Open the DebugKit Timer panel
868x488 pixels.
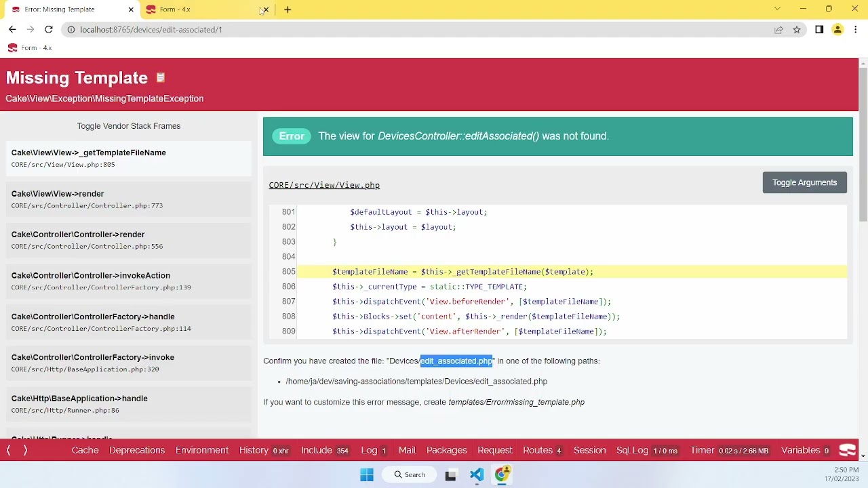[x=730, y=450]
